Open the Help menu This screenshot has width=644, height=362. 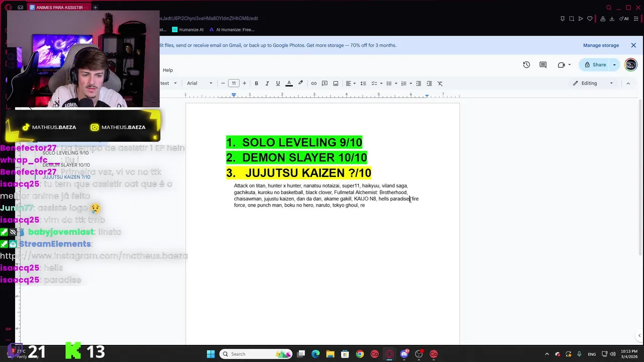click(168, 70)
